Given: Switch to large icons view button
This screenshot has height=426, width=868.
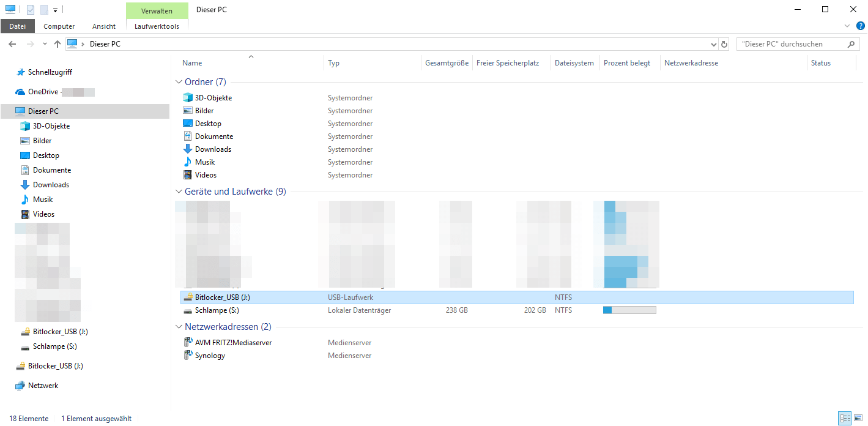Looking at the screenshot, I should click(858, 419).
